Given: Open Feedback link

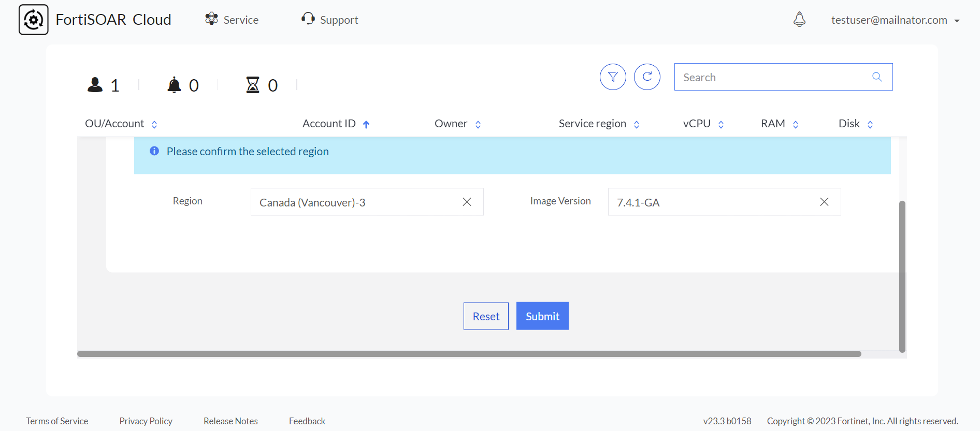Looking at the screenshot, I should 307,421.
